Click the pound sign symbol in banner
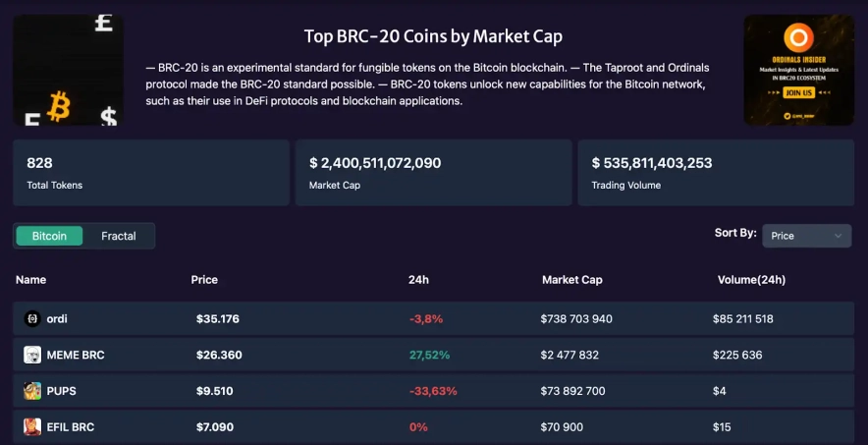 pyautogui.click(x=103, y=24)
